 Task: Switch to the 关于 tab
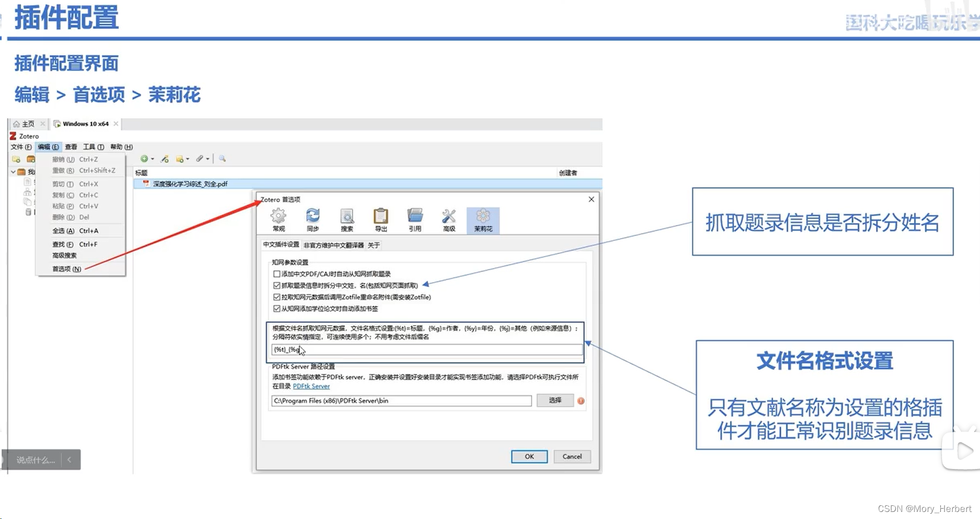click(x=374, y=245)
